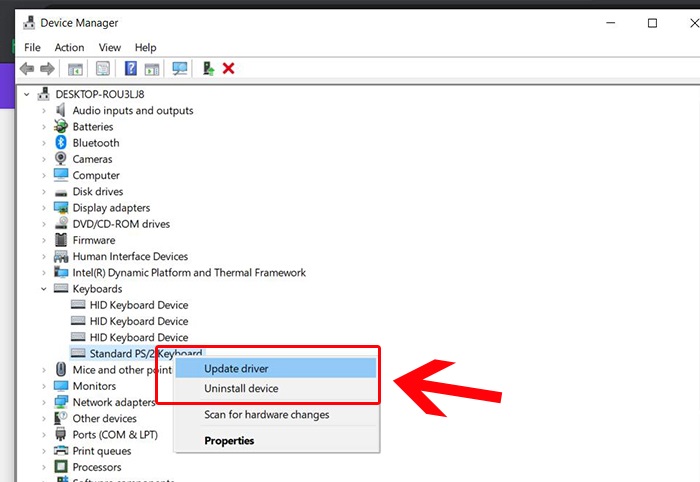The image size is (700, 482).
Task: Click the Forward arrow toolbar icon
Action: [47, 68]
